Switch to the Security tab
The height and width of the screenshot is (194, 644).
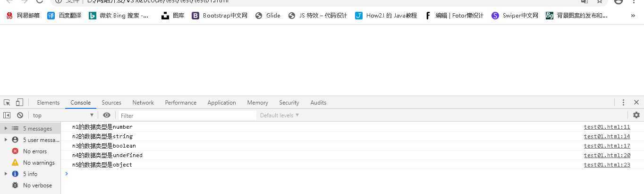point(289,103)
